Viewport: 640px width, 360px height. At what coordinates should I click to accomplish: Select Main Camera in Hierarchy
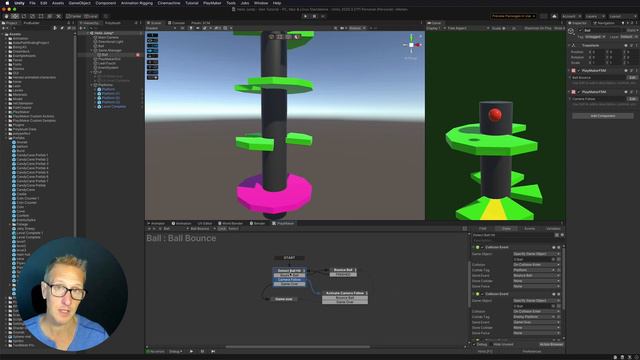pyautogui.click(x=108, y=37)
